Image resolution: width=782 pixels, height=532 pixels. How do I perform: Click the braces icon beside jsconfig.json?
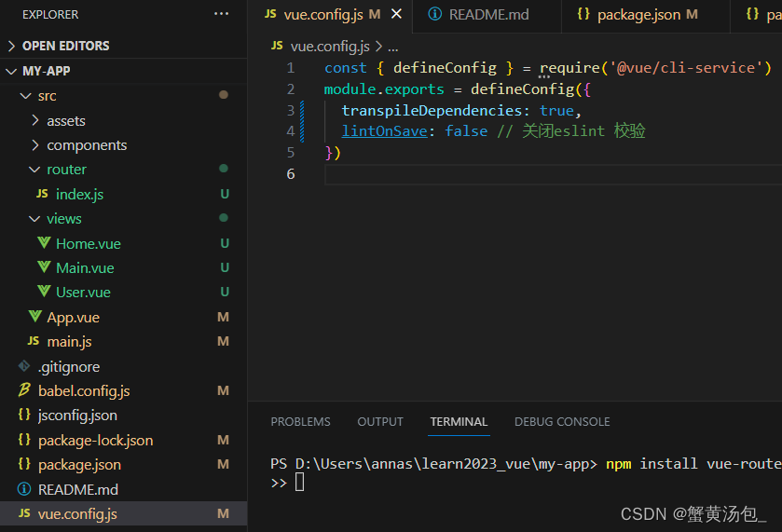tap(24, 414)
